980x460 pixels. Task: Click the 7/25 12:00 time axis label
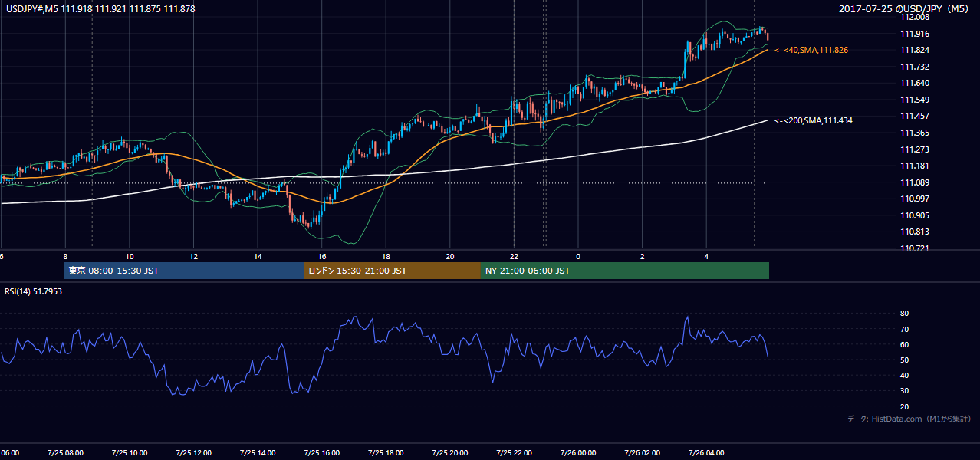coord(193,452)
